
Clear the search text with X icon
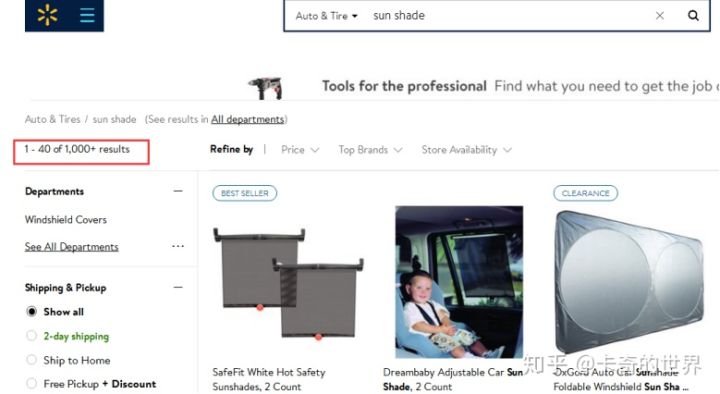pos(660,16)
